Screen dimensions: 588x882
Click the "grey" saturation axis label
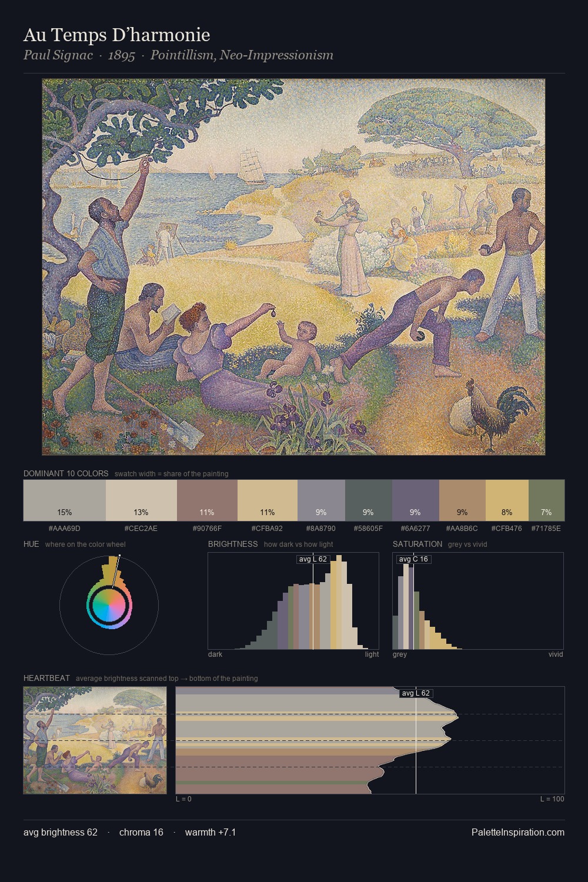[400, 654]
